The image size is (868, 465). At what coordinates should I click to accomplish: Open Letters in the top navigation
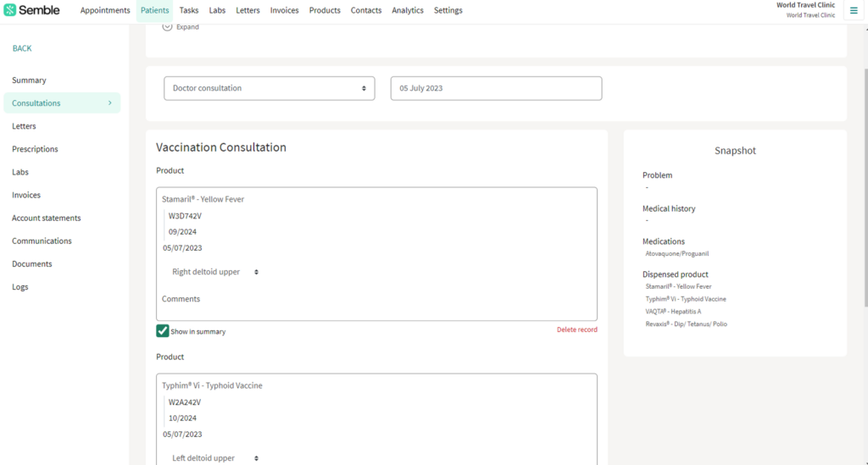248,10
